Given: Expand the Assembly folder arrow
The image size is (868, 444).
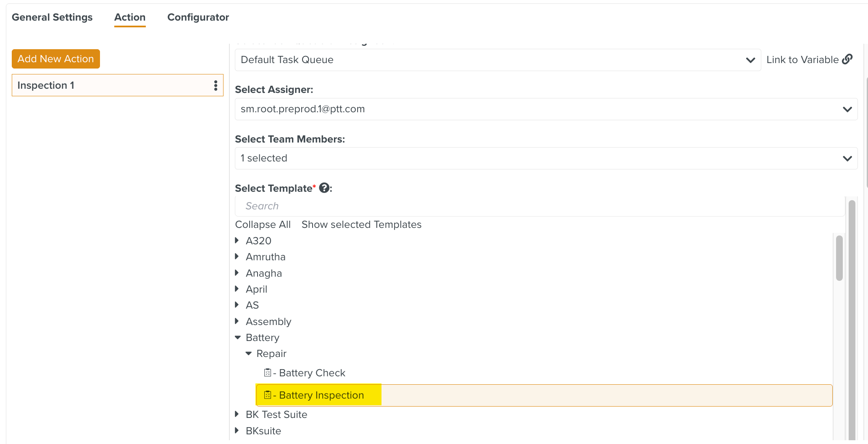Looking at the screenshot, I should [x=237, y=321].
